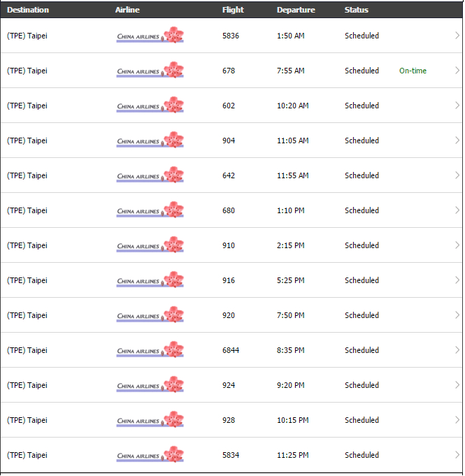Expand details chevron for flight 602
Screen dimensions: 465x476
click(457, 106)
